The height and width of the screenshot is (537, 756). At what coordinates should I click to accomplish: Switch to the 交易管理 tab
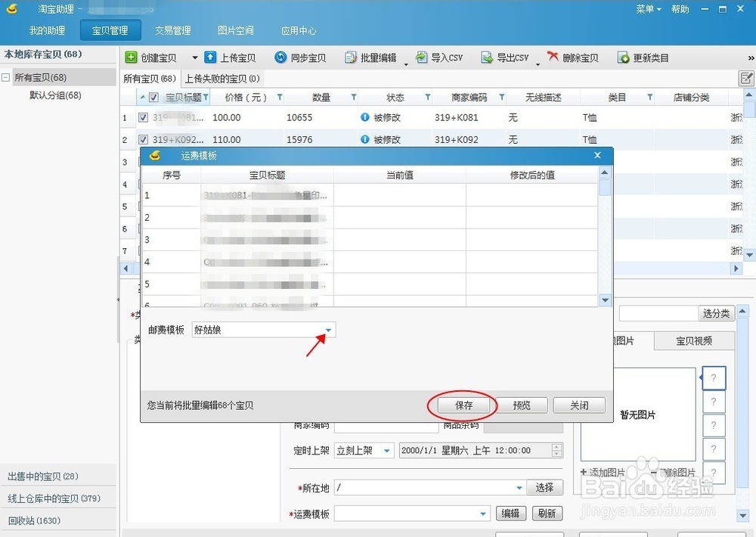click(173, 31)
